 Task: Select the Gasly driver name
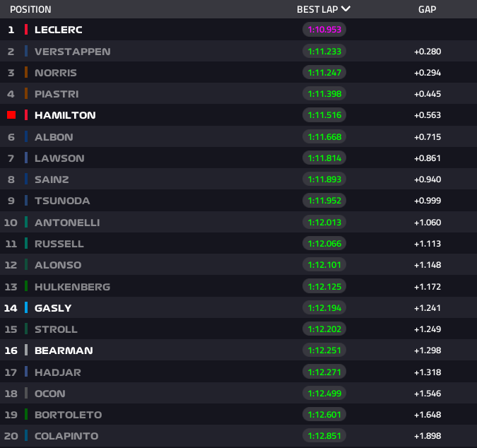coord(53,307)
